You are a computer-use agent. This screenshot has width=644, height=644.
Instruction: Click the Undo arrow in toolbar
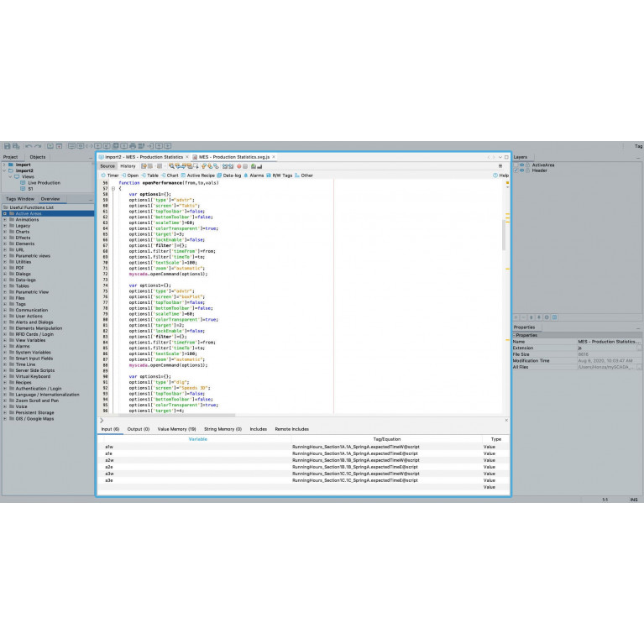click(x=28, y=146)
